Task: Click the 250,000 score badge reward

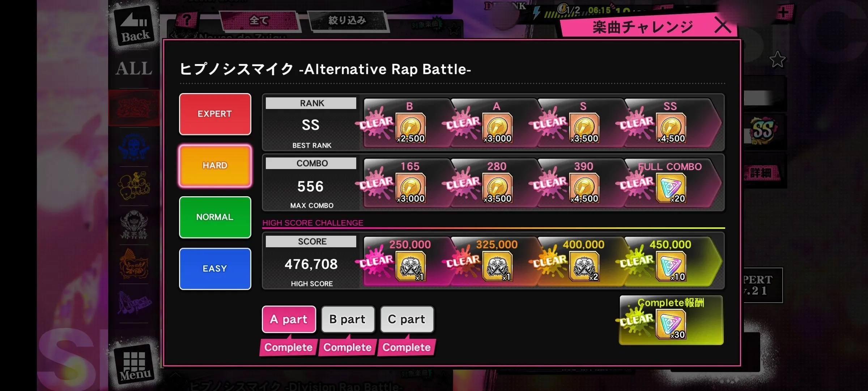Action: [x=410, y=266]
